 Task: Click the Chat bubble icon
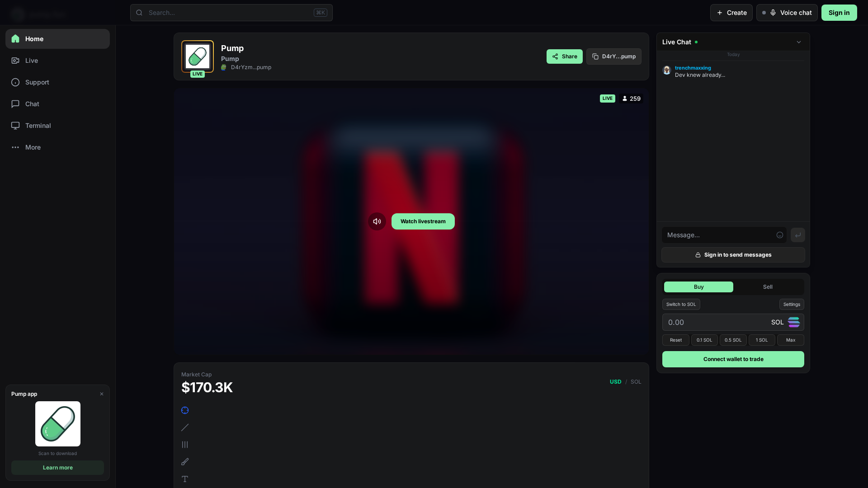pyautogui.click(x=15, y=104)
